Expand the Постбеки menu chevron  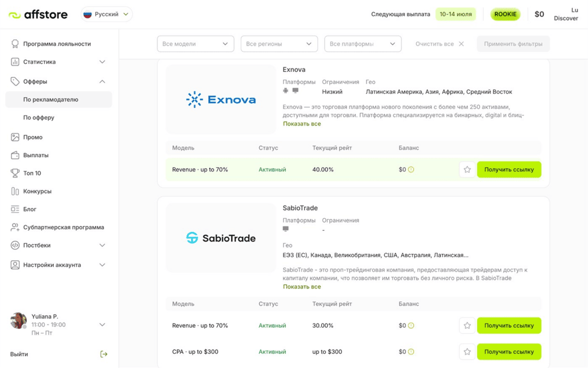102,246
